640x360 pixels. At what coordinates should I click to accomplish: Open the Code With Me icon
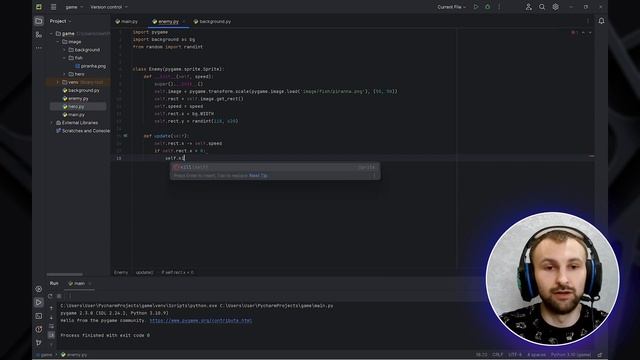[x=529, y=7]
